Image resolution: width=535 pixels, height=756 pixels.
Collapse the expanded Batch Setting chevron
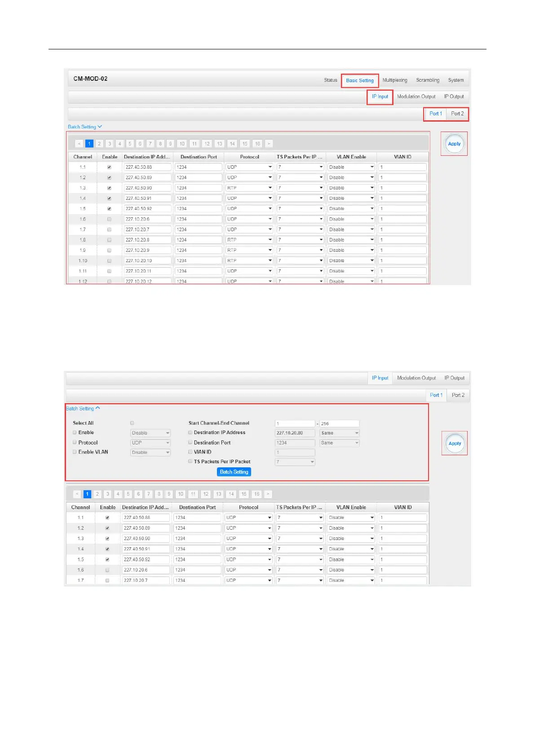tap(97, 408)
